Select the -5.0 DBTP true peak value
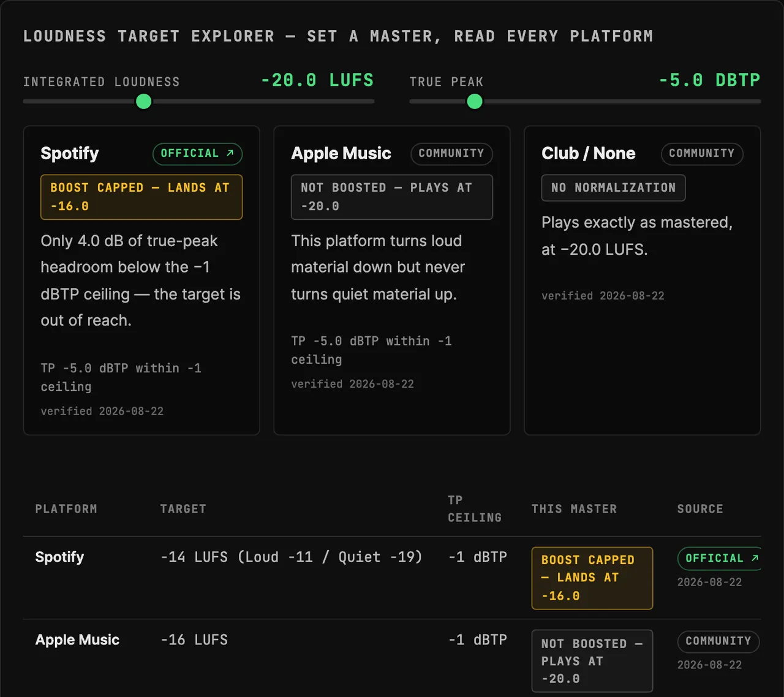 tap(709, 80)
